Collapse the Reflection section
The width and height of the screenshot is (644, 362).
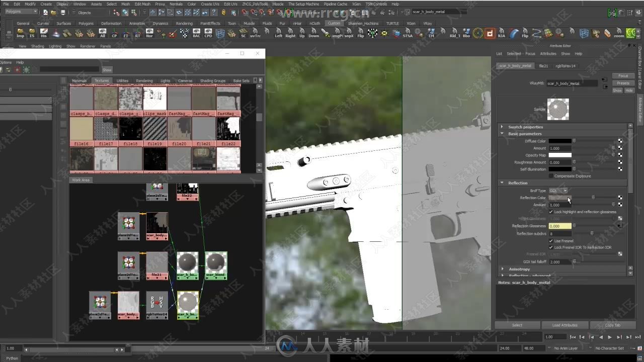click(502, 183)
